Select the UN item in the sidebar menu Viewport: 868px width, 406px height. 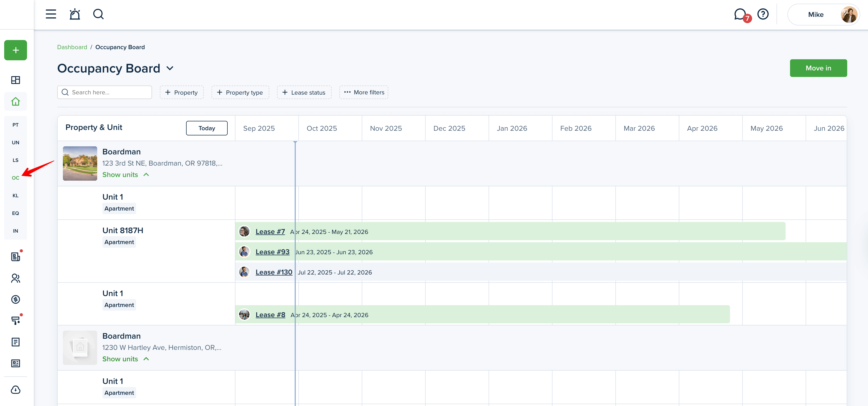16,142
